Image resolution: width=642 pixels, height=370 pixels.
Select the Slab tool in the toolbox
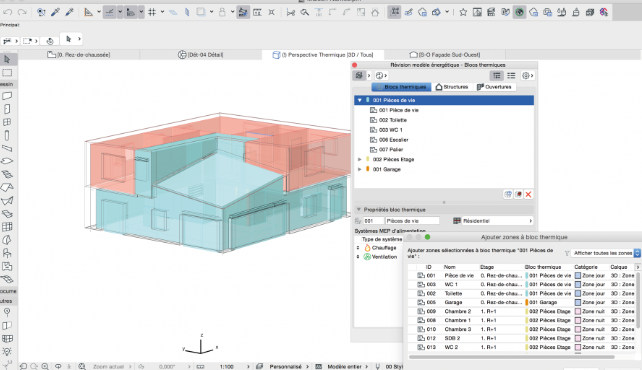click(7, 161)
